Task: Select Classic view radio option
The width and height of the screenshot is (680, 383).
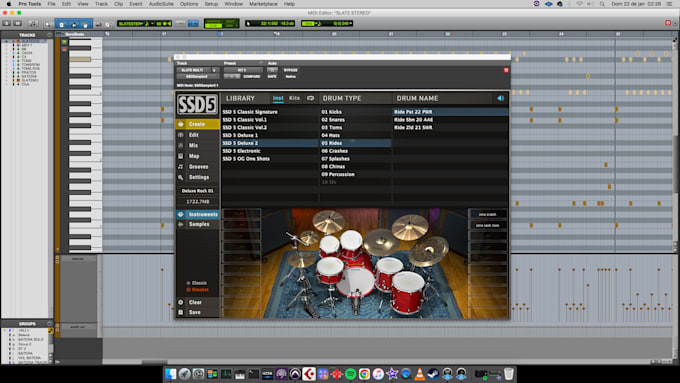Action: [196, 283]
